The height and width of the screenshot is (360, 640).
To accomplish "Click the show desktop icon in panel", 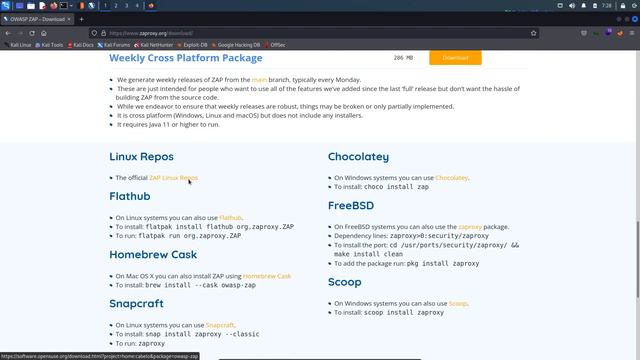I will 19,6.
